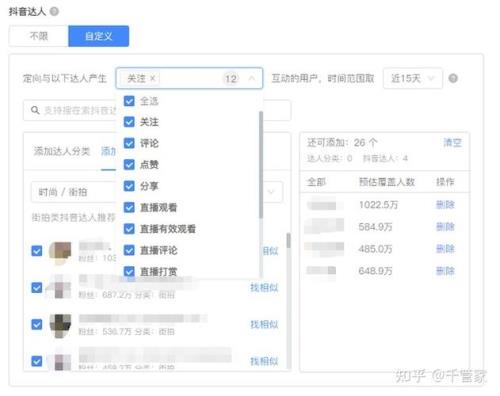Open the 时尚 / 街拍 category dropdown

[157, 192]
